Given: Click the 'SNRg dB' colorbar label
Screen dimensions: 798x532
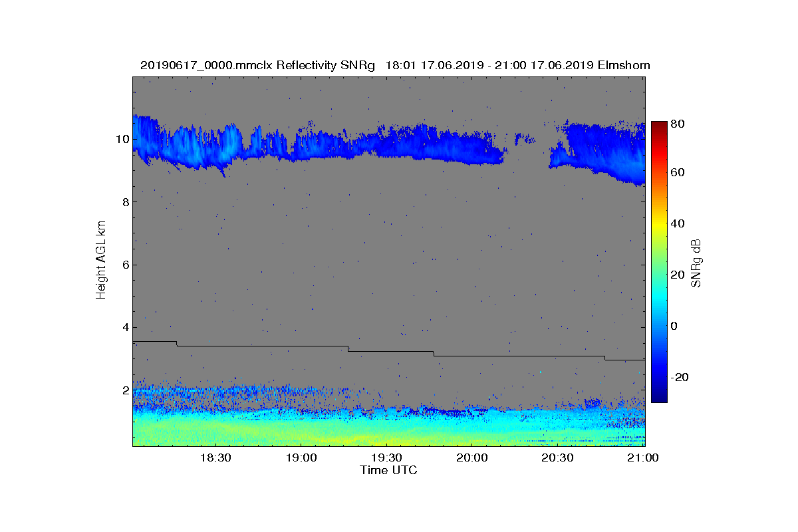Looking at the screenshot, I should (x=696, y=263).
